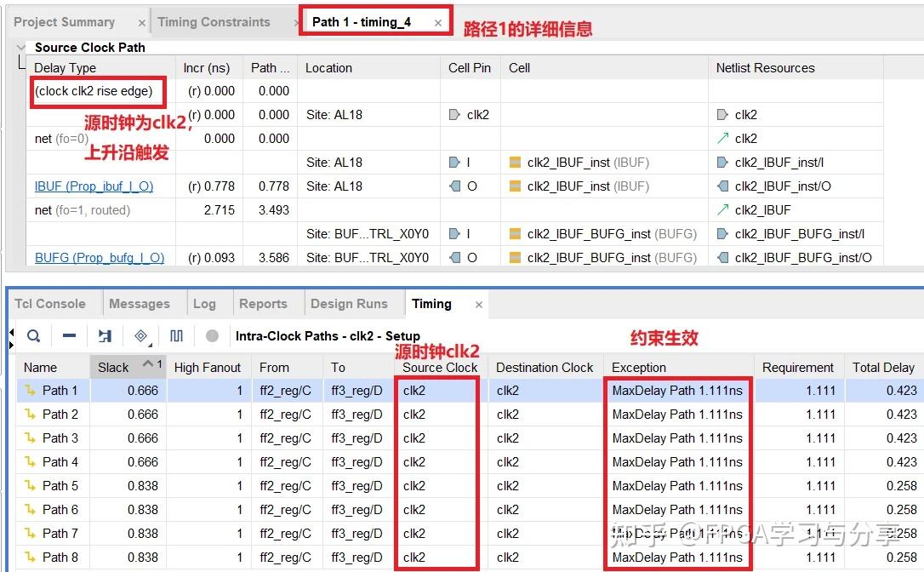The image size is (924, 572).
Task: Switch to the Design Runs tab
Action: point(351,303)
